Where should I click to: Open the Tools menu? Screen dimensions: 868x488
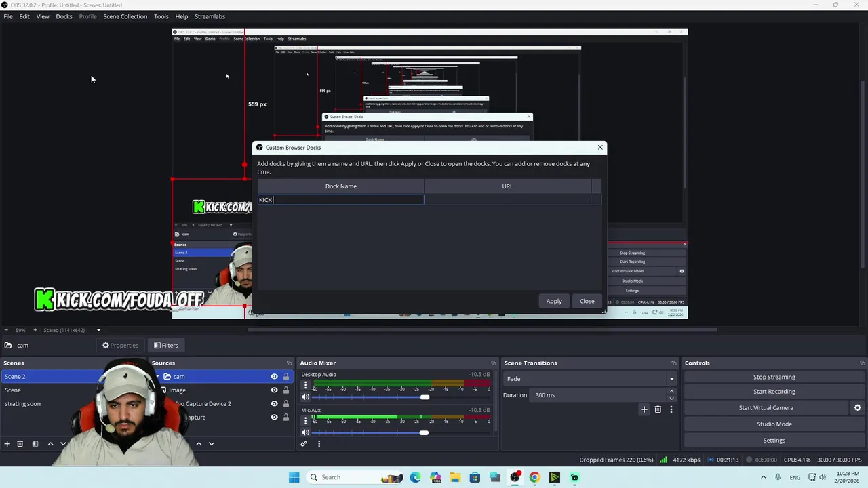point(161,16)
